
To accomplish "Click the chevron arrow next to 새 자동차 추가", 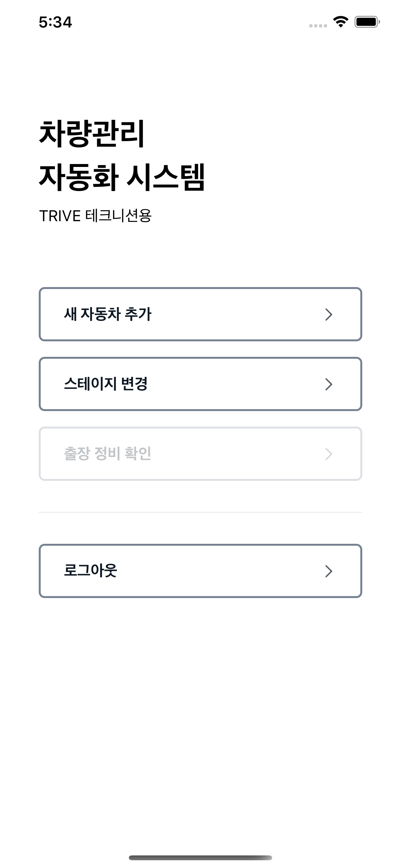I will tap(329, 315).
